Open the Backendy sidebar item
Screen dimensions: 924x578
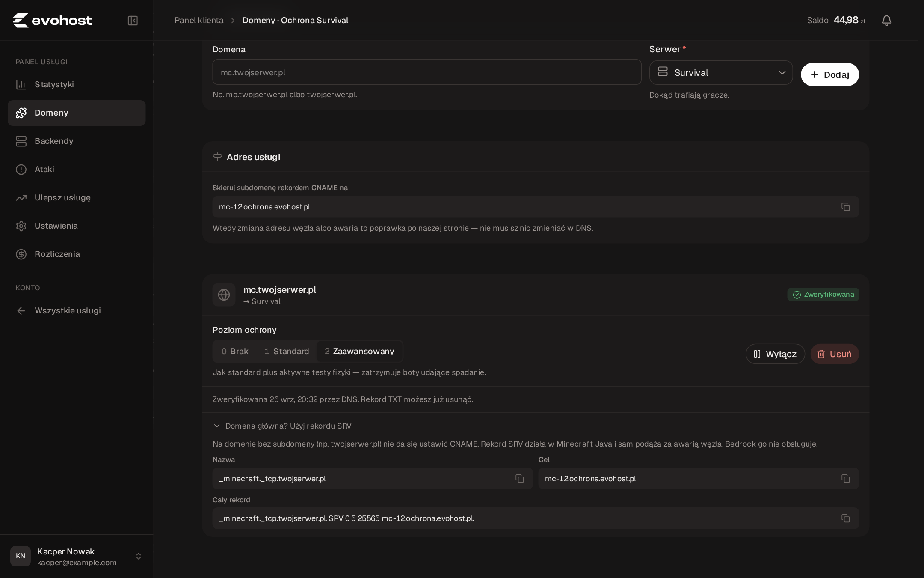tap(77, 141)
